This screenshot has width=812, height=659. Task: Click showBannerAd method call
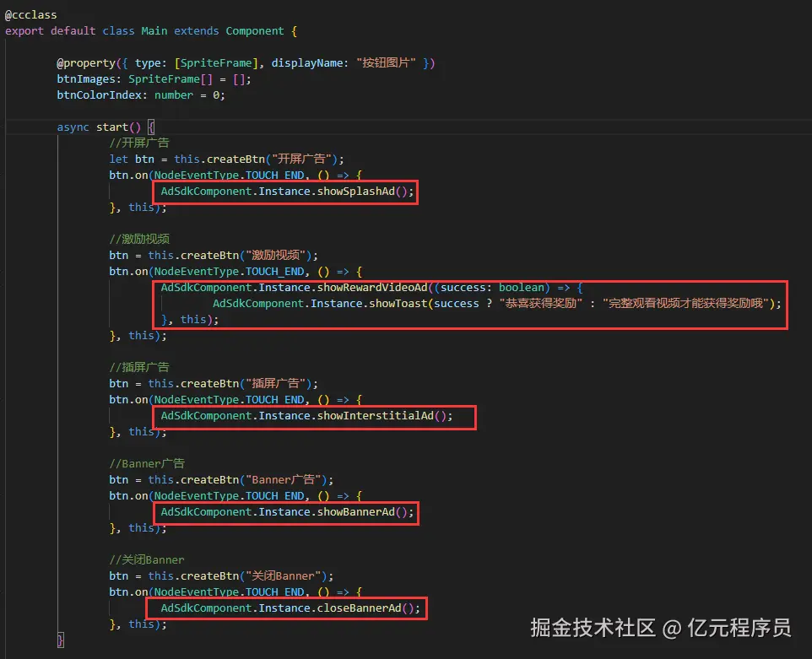(355, 512)
